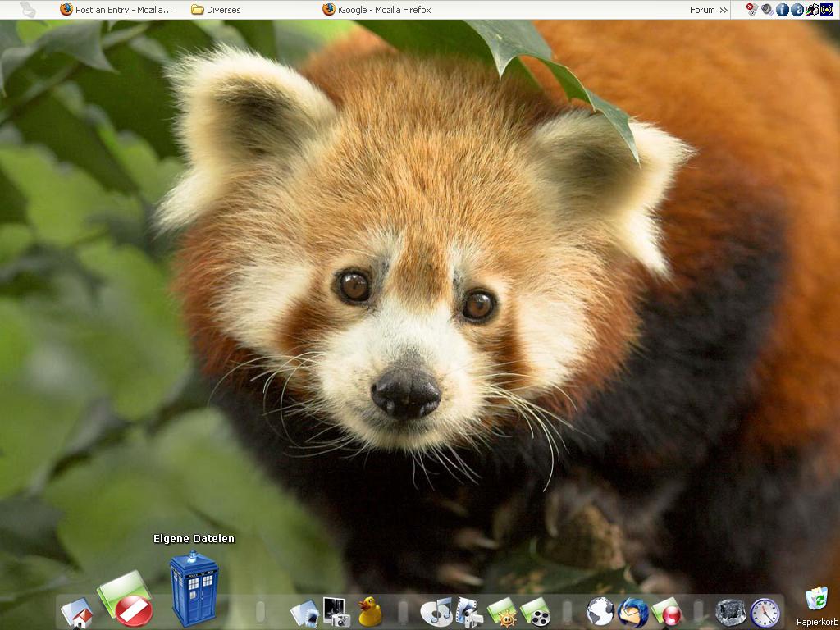The height and width of the screenshot is (630, 840).
Task: Switch to Post an Entry Firefox window
Action: (116, 10)
